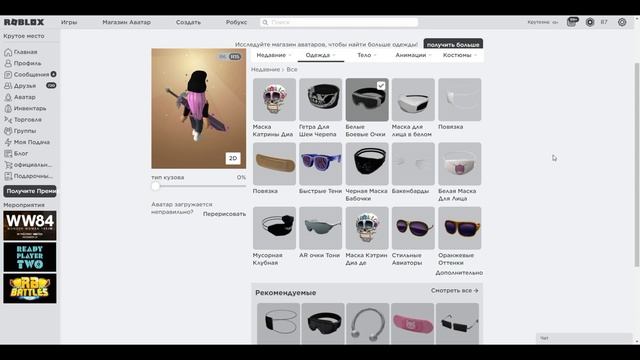The width and height of the screenshot is (640, 360).
Task: Open the Главная home sidebar icon
Action: [8, 52]
